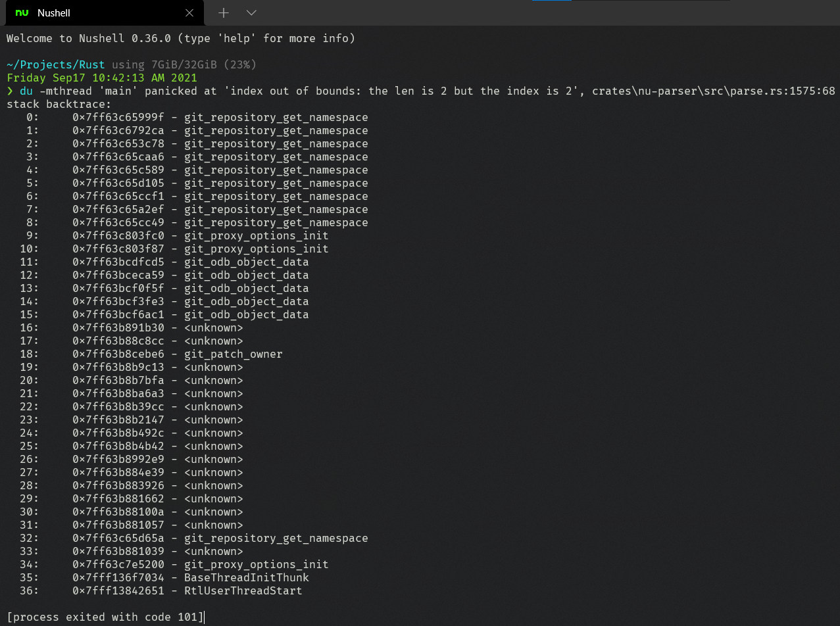Screen dimensions: 840x626
Task: Open the terminal profile dropdown chevron
Action: [x=252, y=12]
